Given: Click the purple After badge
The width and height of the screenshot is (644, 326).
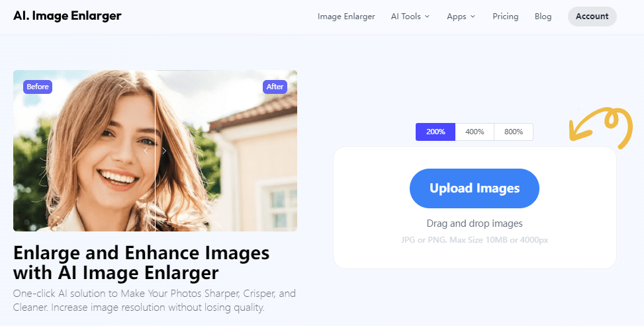Looking at the screenshot, I should (274, 87).
